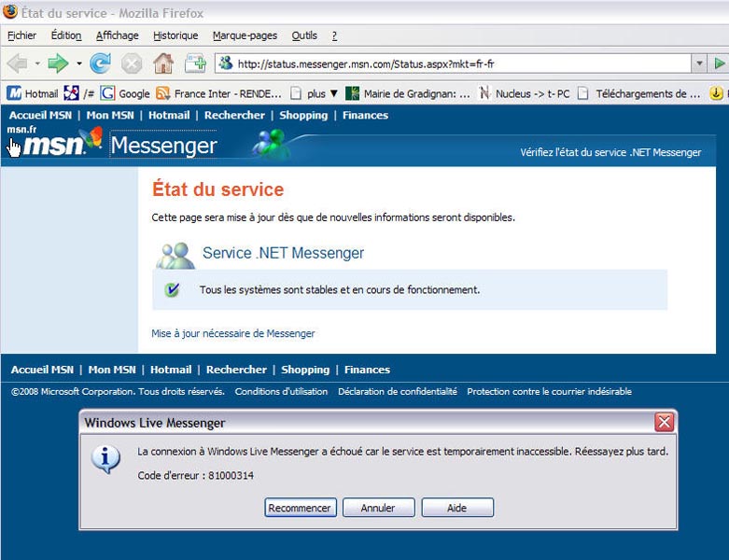Click footer Hotmail link
Screen dimensions: 729x560
pos(171,370)
